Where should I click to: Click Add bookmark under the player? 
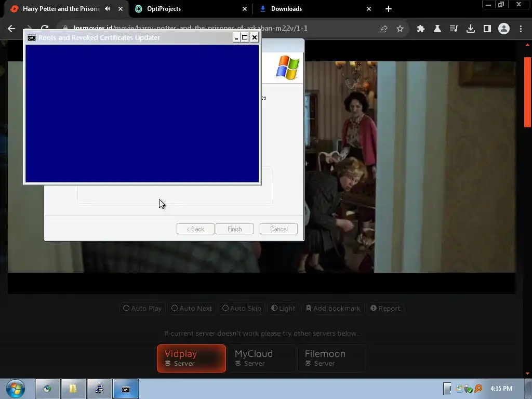(333, 309)
